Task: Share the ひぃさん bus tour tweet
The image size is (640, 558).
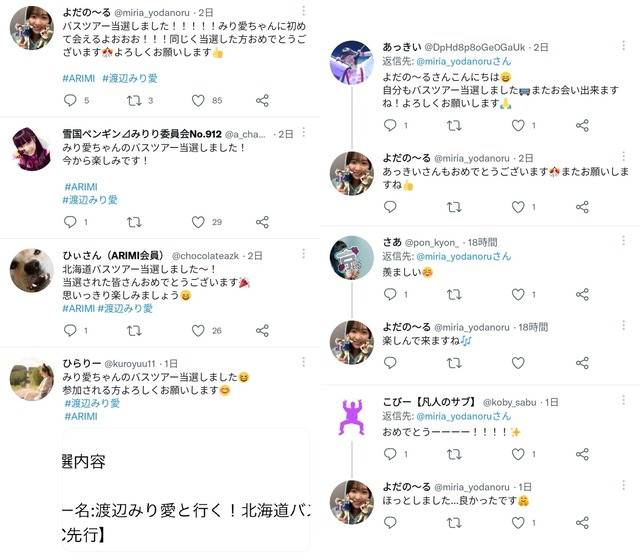Action: [262, 331]
